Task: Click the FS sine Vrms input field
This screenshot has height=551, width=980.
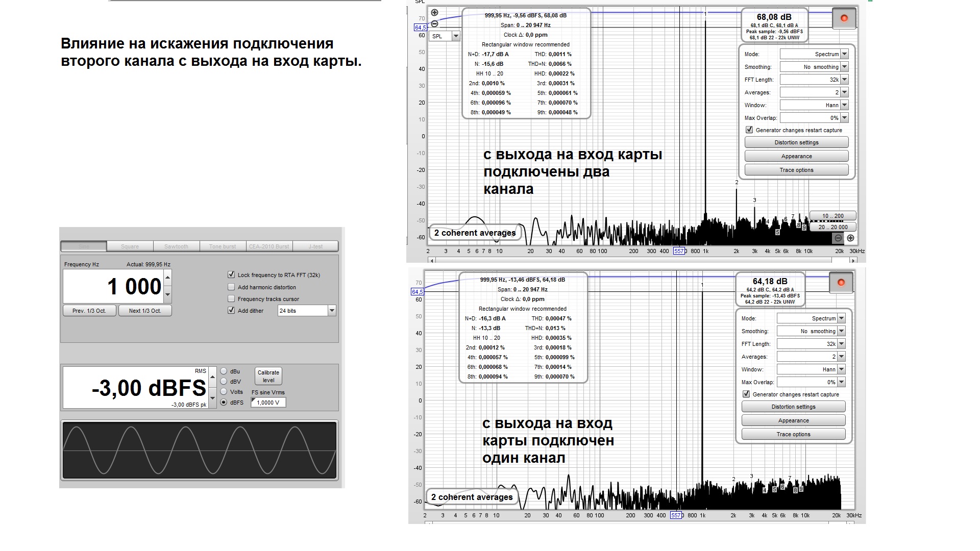Action: click(268, 403)
